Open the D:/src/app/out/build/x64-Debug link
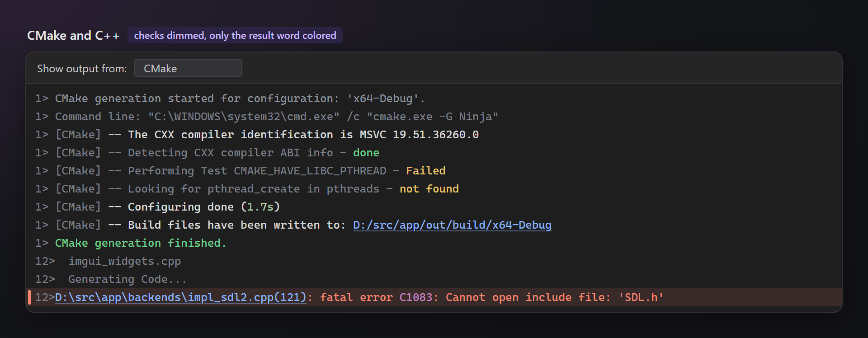The image size is (868, 338). coord(452,225)
